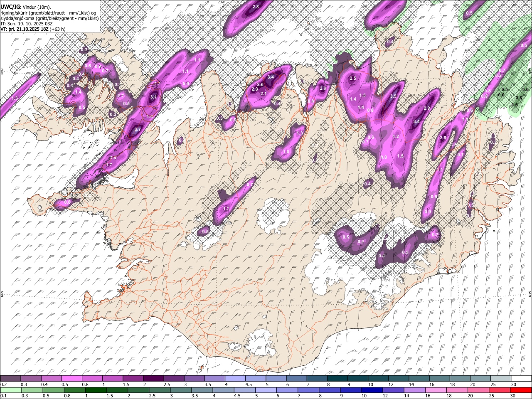Click the bright red rain legend swatch after 30

click(522, 390)
